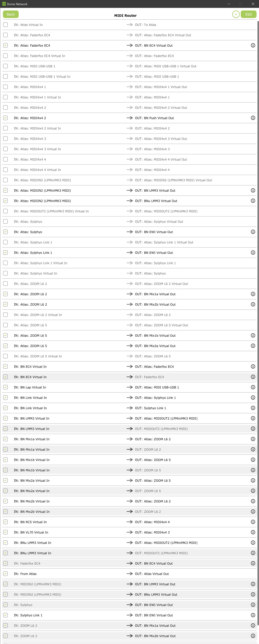Enable the Atlas Virtual In to To Atlas route
Image resolution: width=259 pixels, height=644 pixels.
point(6,25)
